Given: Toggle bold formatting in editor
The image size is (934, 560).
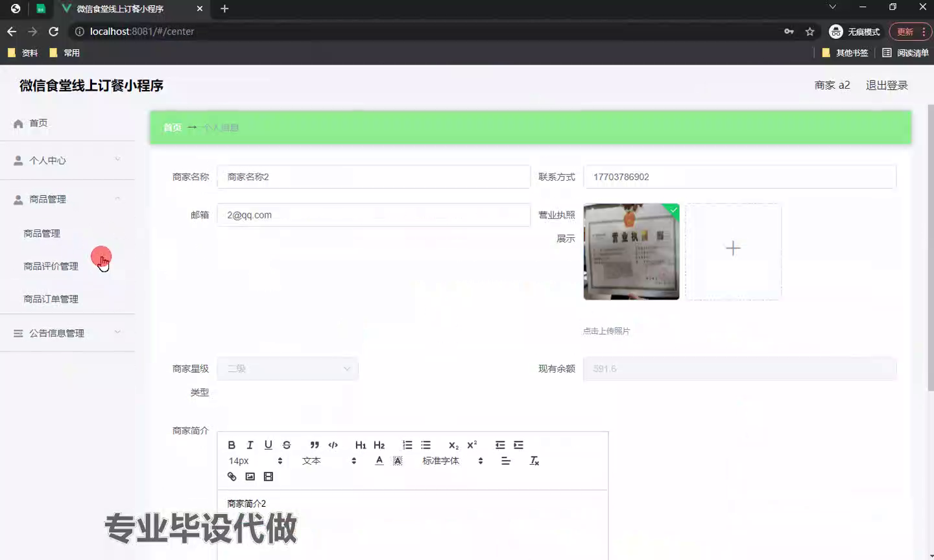Looking at the screenshot, I should point(232,445).
